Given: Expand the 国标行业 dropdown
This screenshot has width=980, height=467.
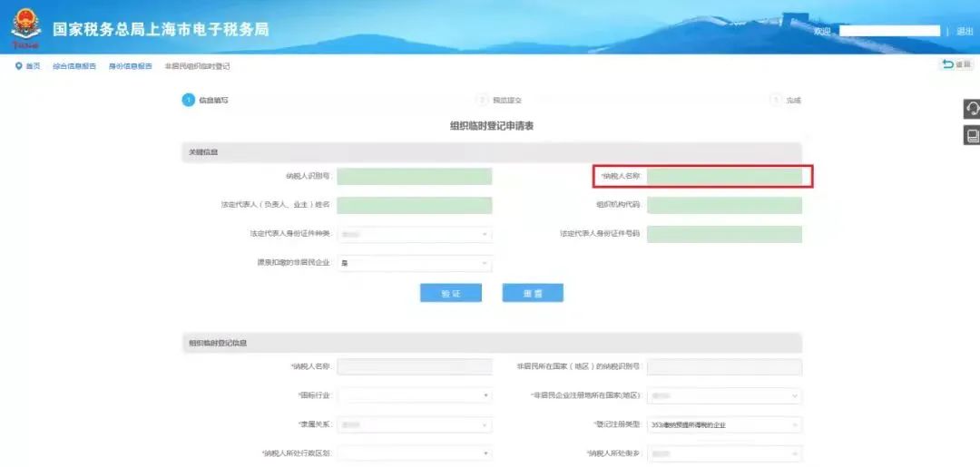Looking at the screenshot, I should (415, 395).
